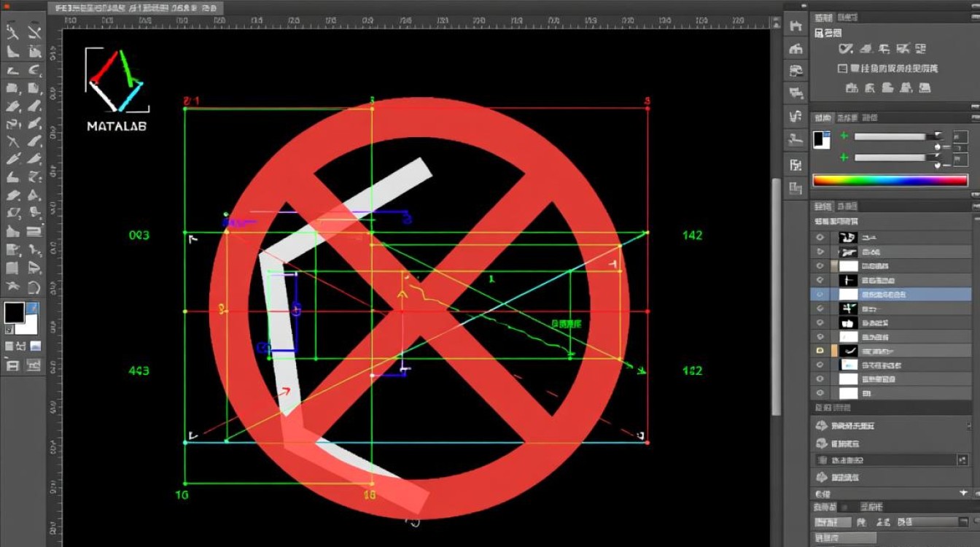The height and width of the screenshot is (547, 980).
Task: Click the second icon in the collapsed panel strip
Action: (796, 49)
